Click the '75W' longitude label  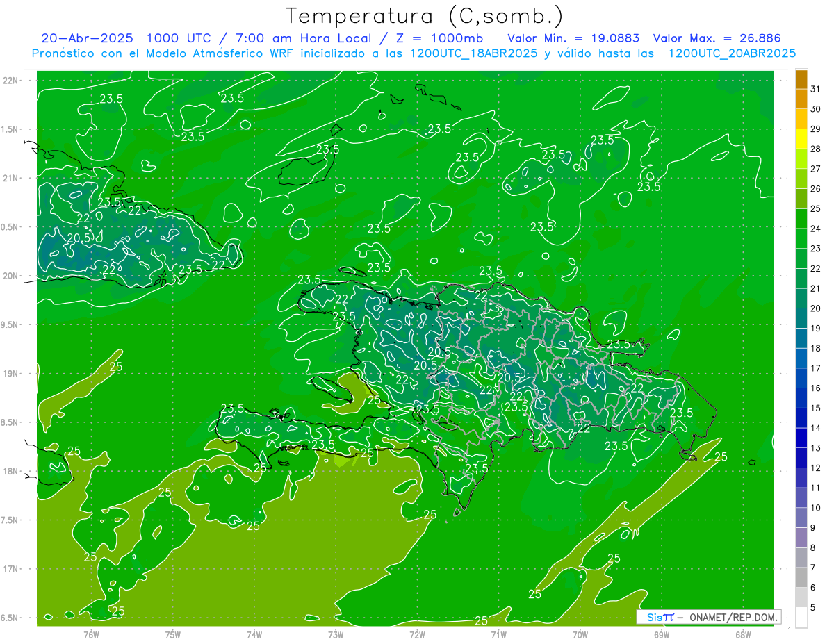point(173,634)
